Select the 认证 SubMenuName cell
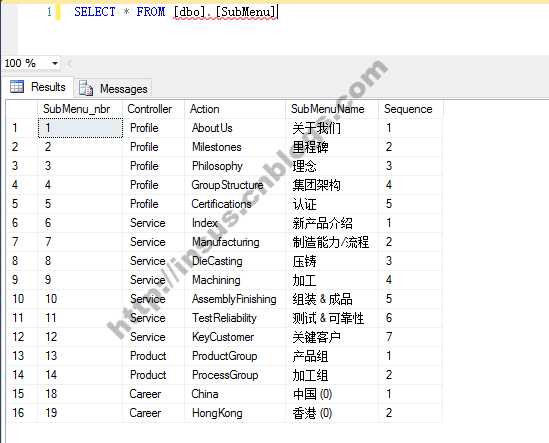Image resolution: width=549 pixels, height=443 pixels. (332, 203)
